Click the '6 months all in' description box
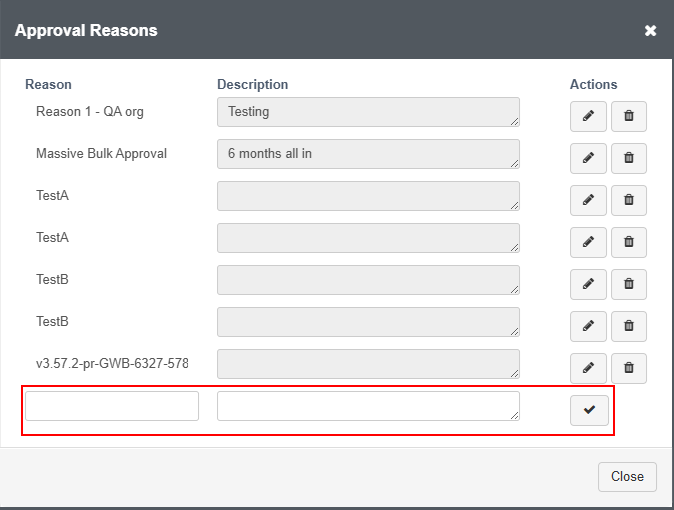 368,154
